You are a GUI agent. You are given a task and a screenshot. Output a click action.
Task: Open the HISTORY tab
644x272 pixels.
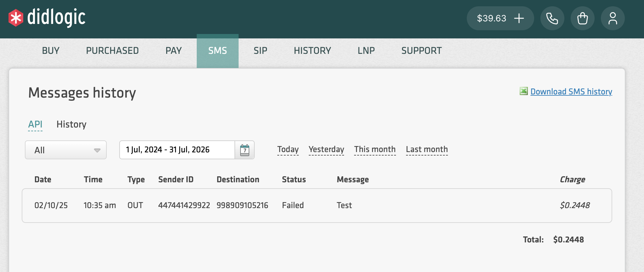click(312, 51)
